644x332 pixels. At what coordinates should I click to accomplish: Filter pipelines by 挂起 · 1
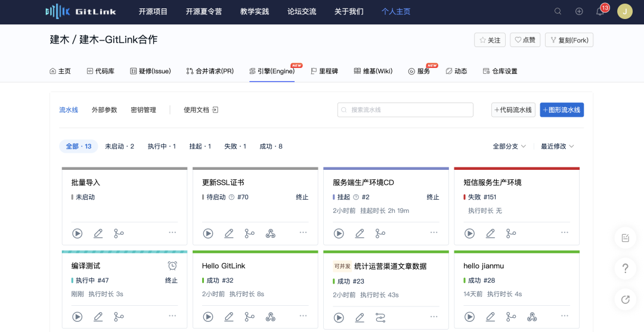click(x=200, y=146)
